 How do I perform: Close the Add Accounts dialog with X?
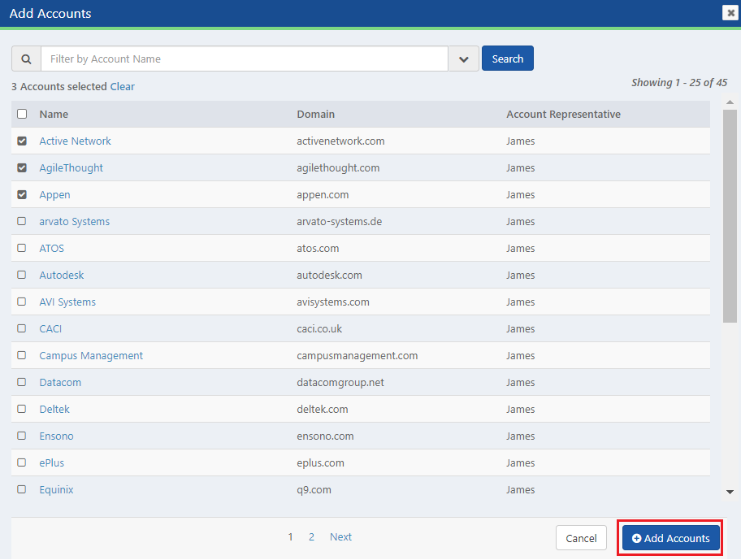pyautogui.click(x=730, y=13)
